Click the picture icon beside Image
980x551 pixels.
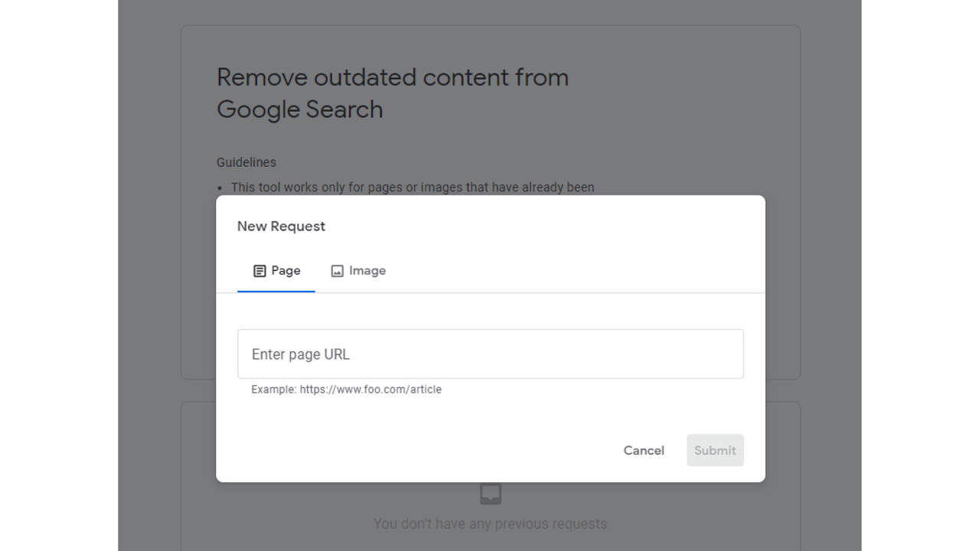point(337,270)
